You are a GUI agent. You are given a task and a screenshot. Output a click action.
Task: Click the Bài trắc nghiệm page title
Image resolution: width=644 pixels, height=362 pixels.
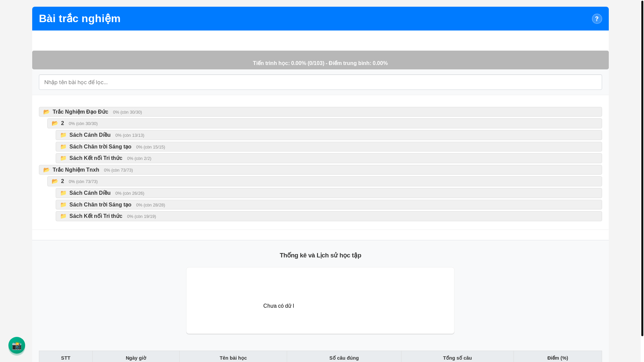click(80, 18)
